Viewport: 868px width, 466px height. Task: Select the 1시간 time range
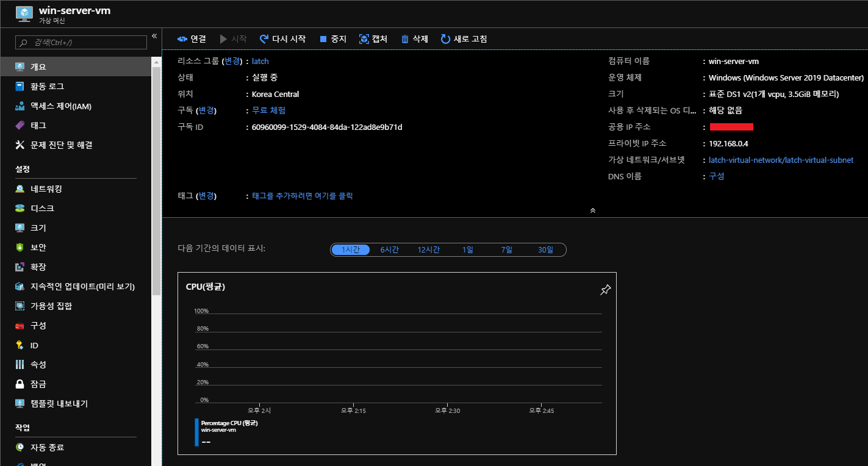coord(351,250)
